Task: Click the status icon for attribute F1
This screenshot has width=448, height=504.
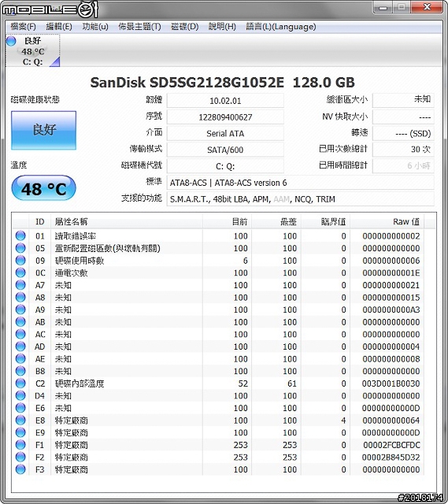Action: tap(20, 444)
